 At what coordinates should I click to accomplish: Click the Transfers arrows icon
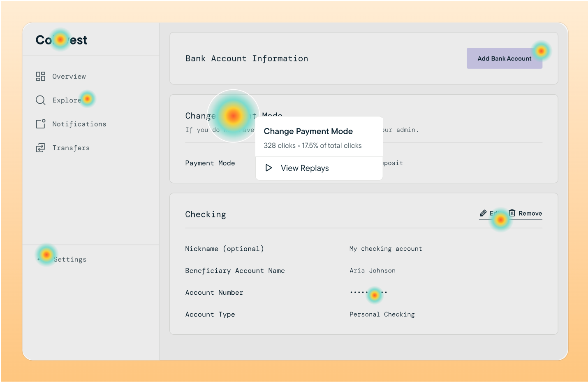point(40,148)
